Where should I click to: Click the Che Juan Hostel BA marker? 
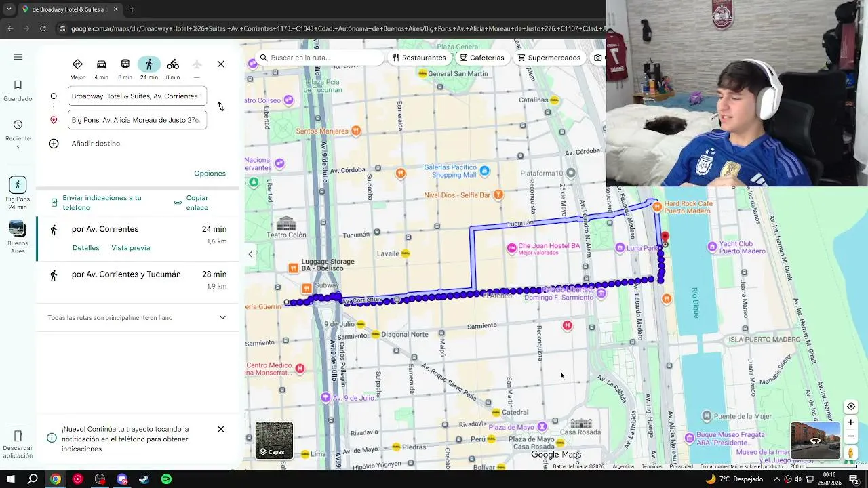coord(511,249)
